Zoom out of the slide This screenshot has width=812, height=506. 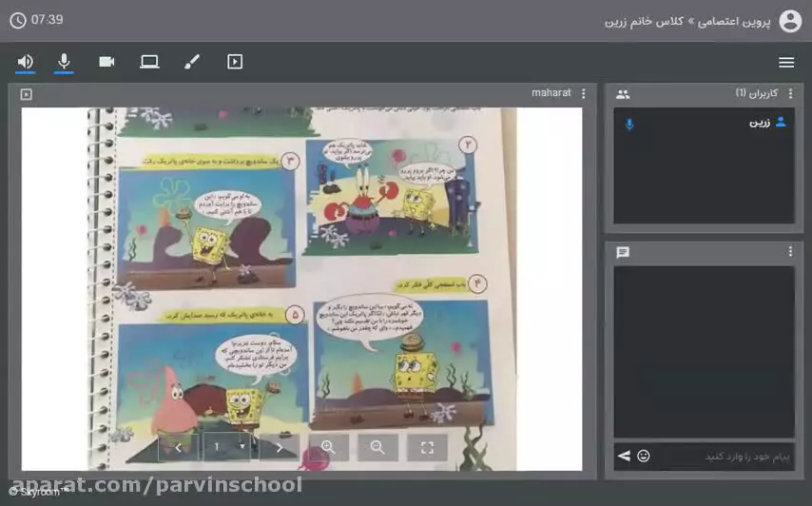point(378,447)
